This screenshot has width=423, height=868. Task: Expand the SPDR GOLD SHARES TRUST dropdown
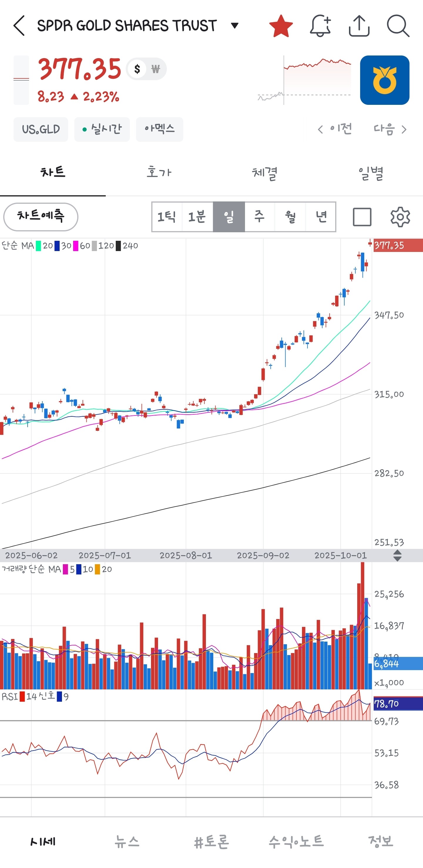point(235,25)
